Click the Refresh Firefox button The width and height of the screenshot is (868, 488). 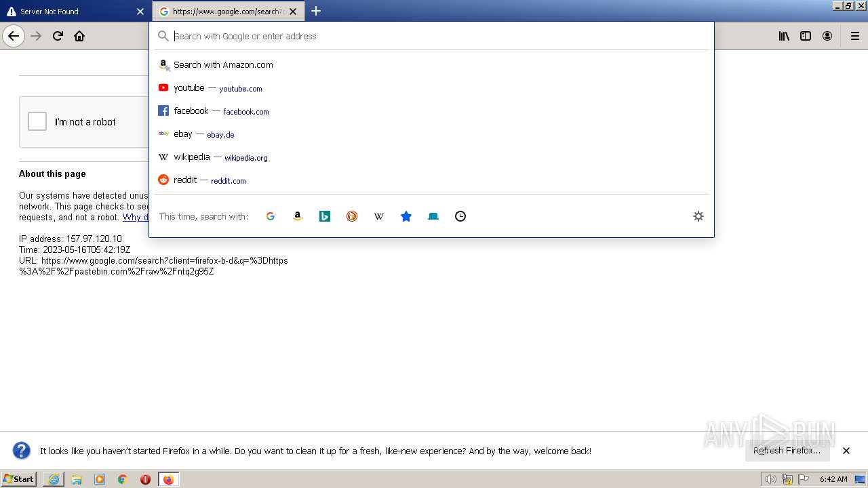[x=787, y=451]
